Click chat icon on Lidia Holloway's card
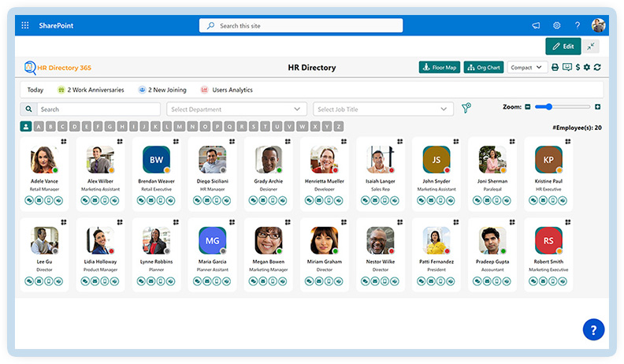This screenshot has height=364, width=624. (85, 281)
